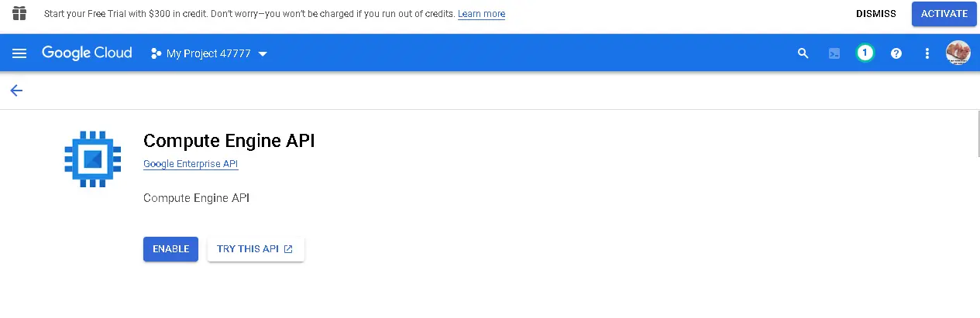Follow the Learn more link

coord(481,14)
